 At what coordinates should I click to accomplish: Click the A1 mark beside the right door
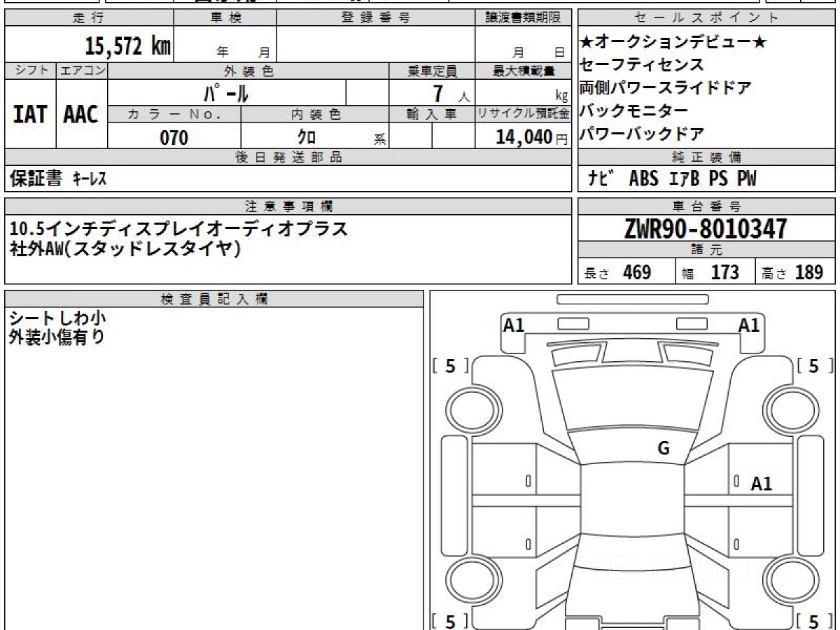[762, 484]
